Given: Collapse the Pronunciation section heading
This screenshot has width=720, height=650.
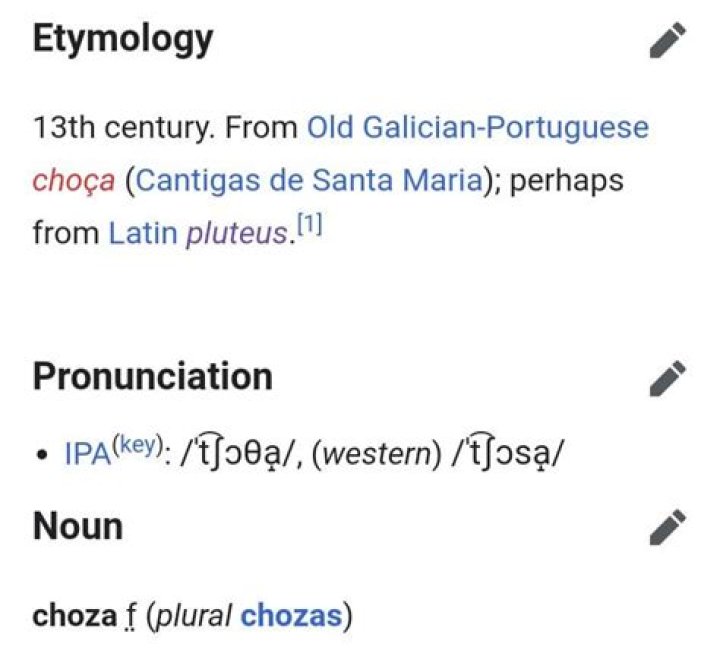Looking at the screenshot, I should tap(153, 377).
